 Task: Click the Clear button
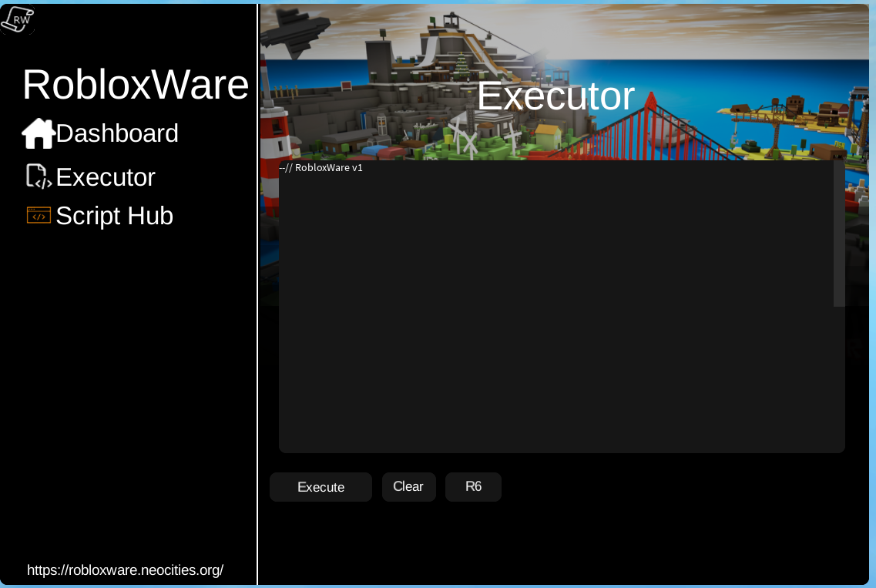[x=408, y=487]
